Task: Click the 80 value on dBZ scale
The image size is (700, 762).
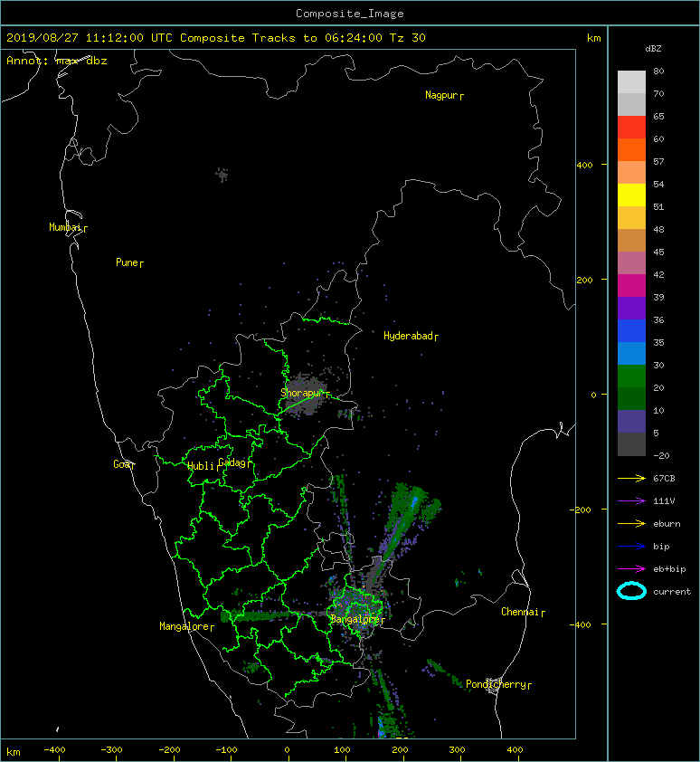Action: [x=658, y=71]
